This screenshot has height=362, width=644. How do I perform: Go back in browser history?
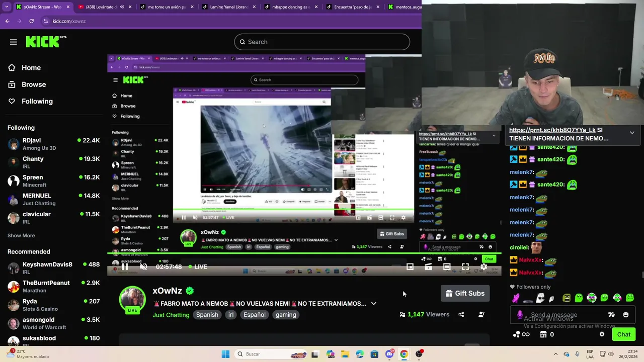(7, 21)
